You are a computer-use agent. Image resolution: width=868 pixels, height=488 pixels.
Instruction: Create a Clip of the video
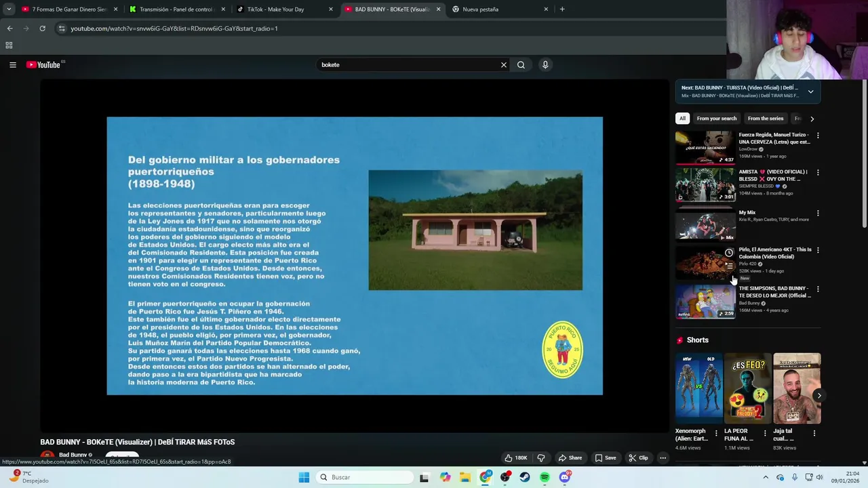point(637,458)
